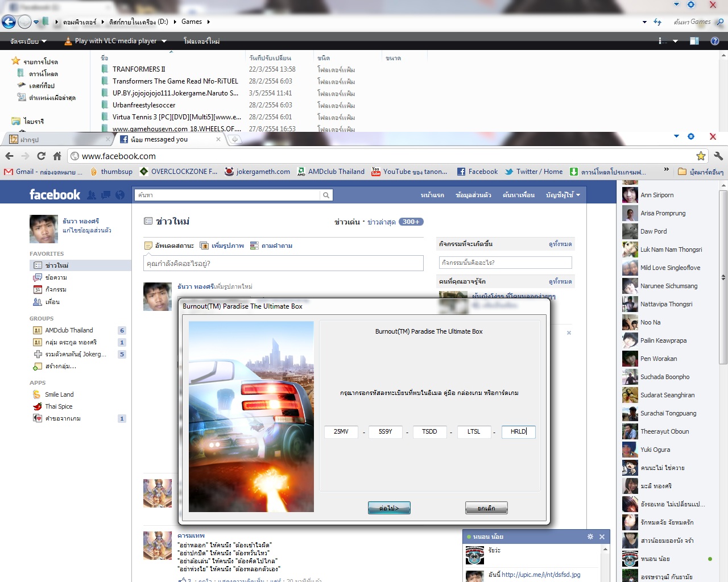Screen dimensions: 728x582
Task: Open Chrome's wrench settings menu
Action: (x=718, y=156)
